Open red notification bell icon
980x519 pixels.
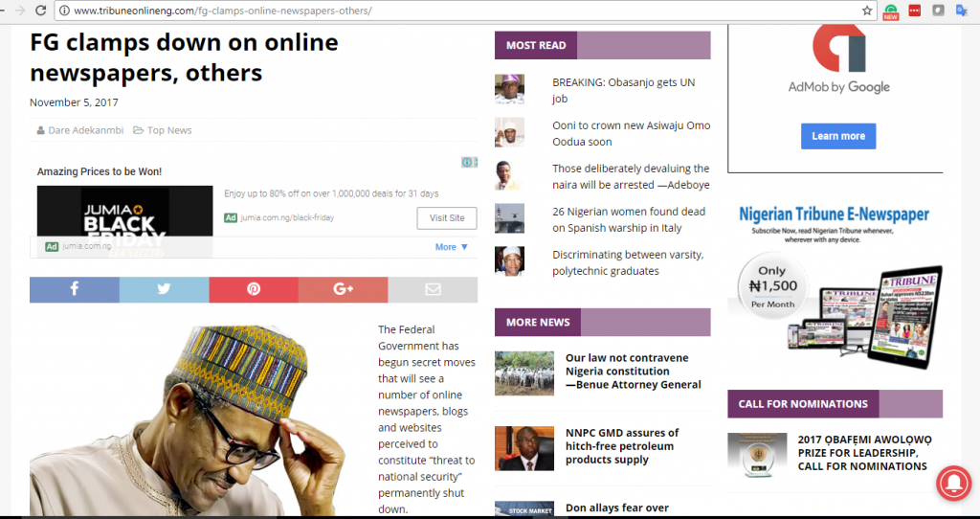tap(954, 483)
